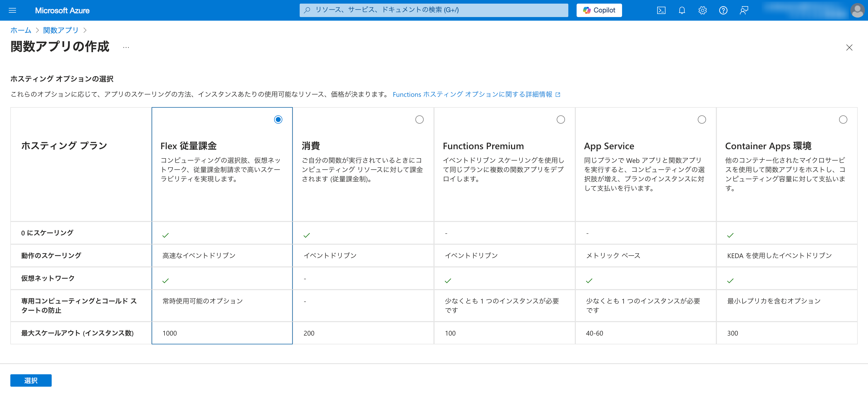Close the 関数アプリの作成 pane
868x397 pixels.
tap(849, 47)
